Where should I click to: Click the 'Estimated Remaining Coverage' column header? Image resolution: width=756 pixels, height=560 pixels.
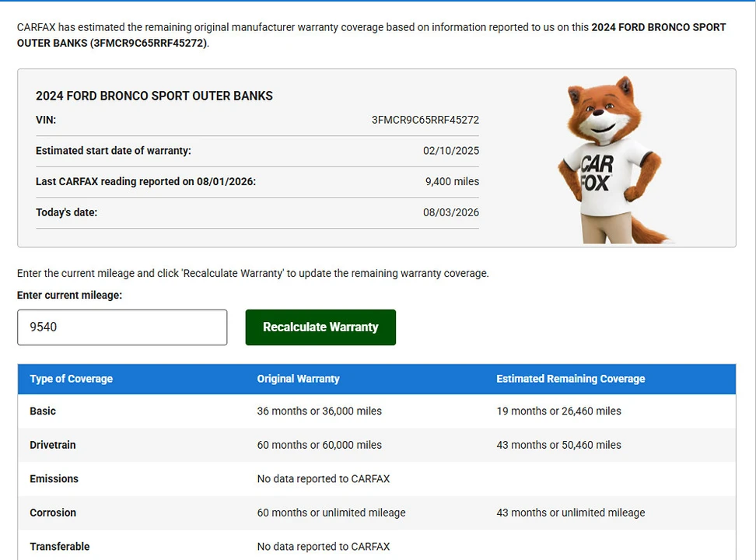[x=570, y=379]
